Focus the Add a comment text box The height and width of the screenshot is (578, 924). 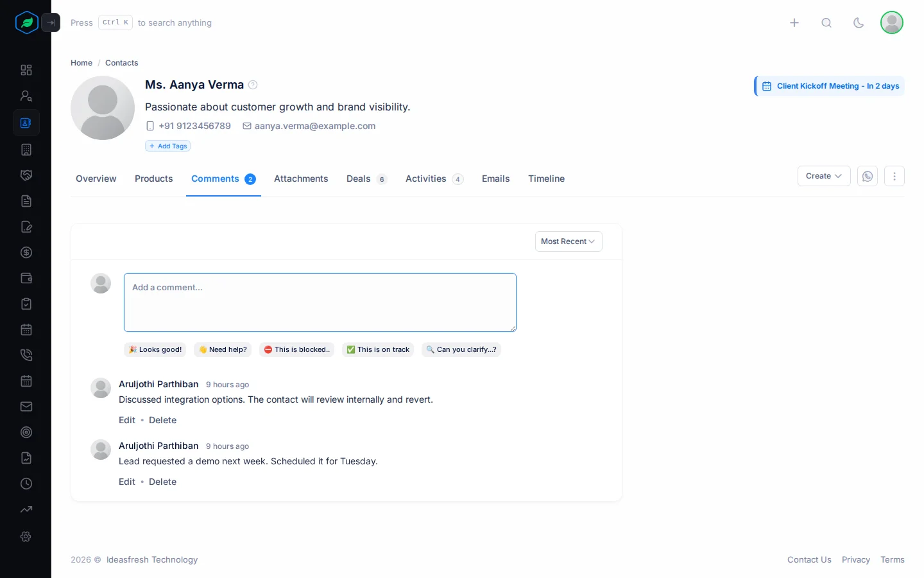click(x=320, y=302)
